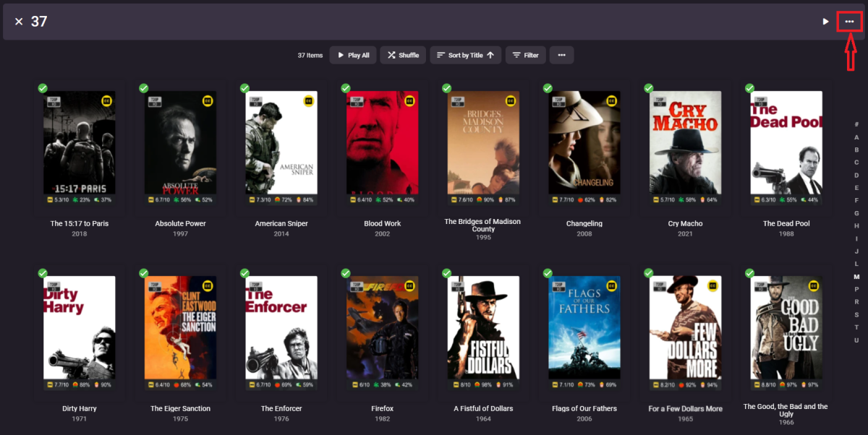Toggle watched checkmark on Changeling
868x435 pixels.
[548, 88]
